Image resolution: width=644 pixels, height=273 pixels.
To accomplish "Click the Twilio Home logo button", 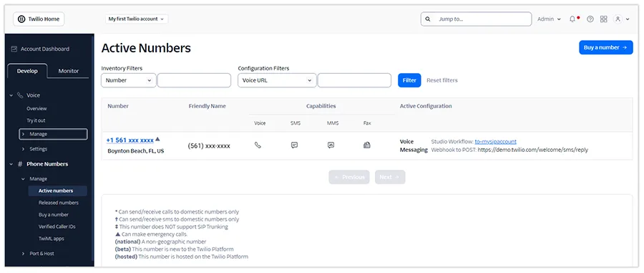I will click(39, 19).
